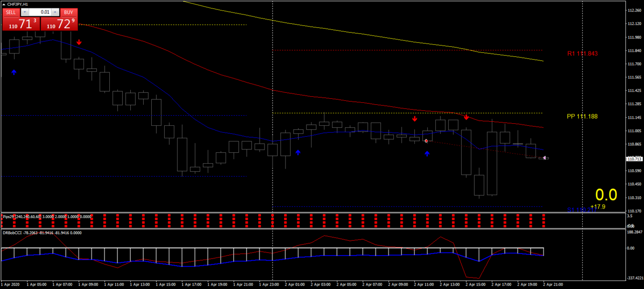644x289 pixels.
Task: Click the 188.2847 CCI scale value
Action: point(634,232)
